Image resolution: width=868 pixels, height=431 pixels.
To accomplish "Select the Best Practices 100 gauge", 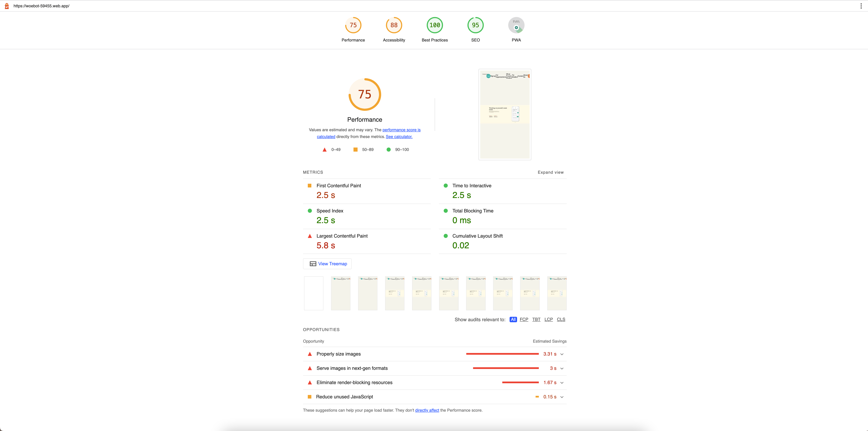I will point(435,25).
